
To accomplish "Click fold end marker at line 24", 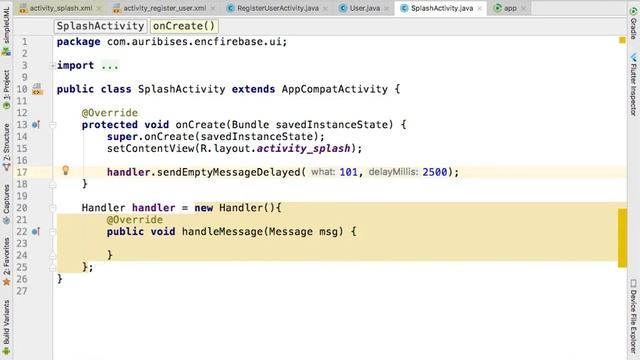I will (53, 256).
